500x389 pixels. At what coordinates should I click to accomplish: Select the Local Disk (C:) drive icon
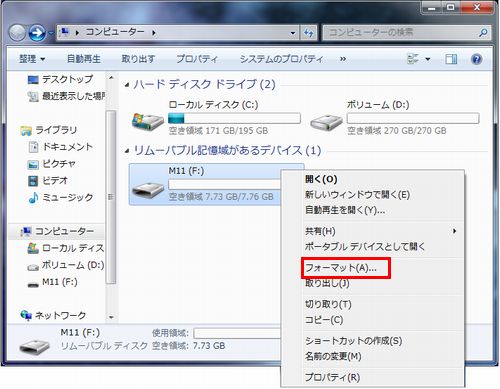pos(148,121)
